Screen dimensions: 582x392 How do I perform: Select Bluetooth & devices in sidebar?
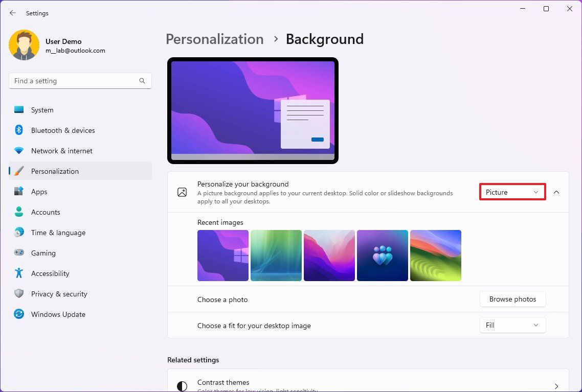(62, 130)
